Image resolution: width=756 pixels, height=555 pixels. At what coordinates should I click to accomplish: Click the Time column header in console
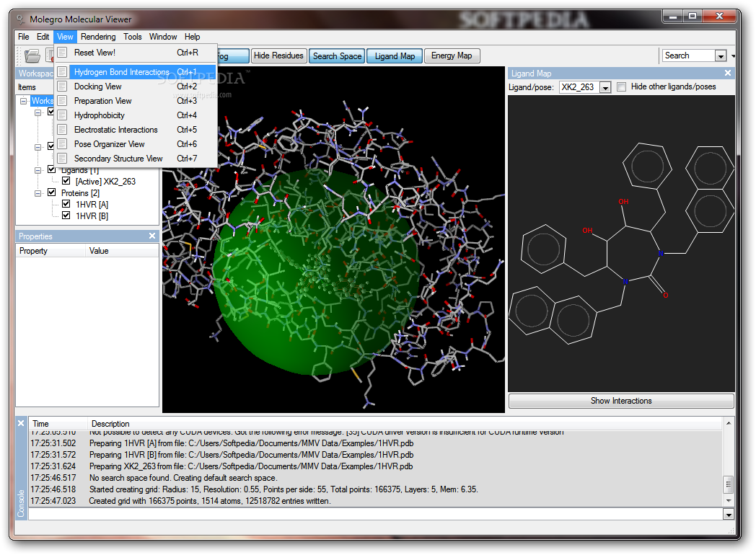click(x=58, y=424)
